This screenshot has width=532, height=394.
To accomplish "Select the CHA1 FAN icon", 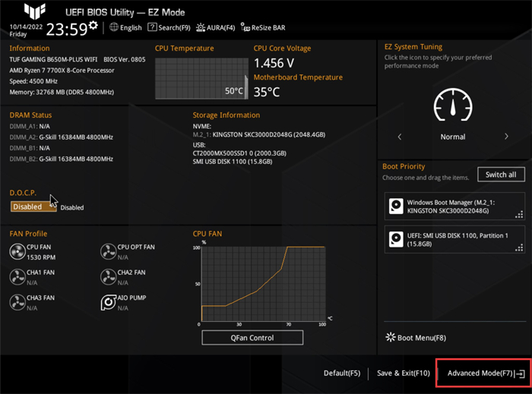I will coord(17,277).
